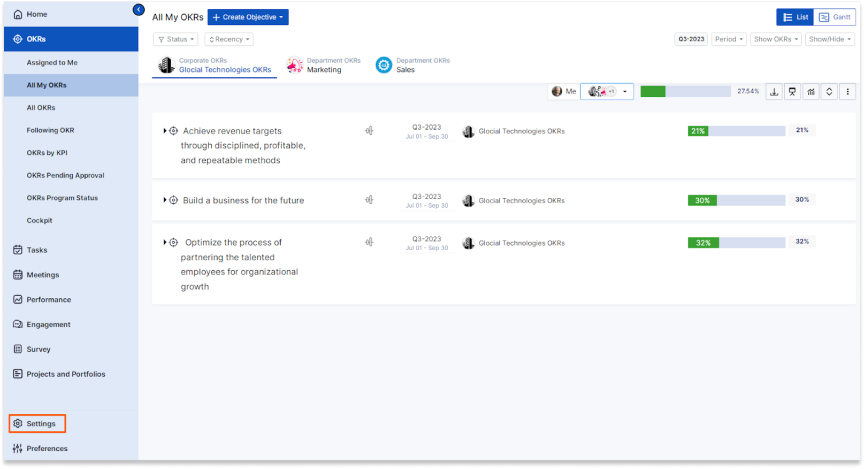Open the Recency sort dropdown
Screen dimensions: 864x469
pyautogui.click(x=229, y=40)
